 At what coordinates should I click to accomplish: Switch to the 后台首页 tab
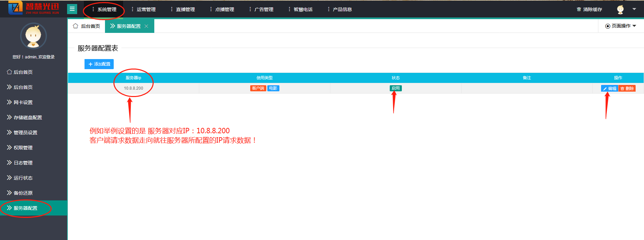coord(87,26)
